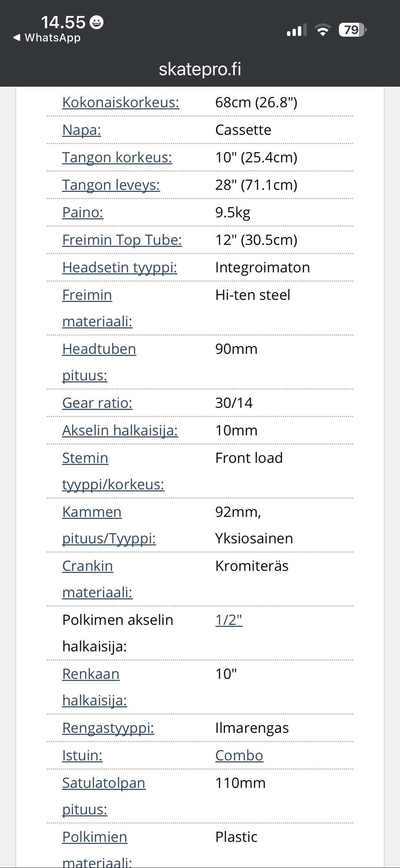The width and height of the screenshot is (400, 868).
Task: Tap the back arrow to WhatsApp
Action: 17,38
